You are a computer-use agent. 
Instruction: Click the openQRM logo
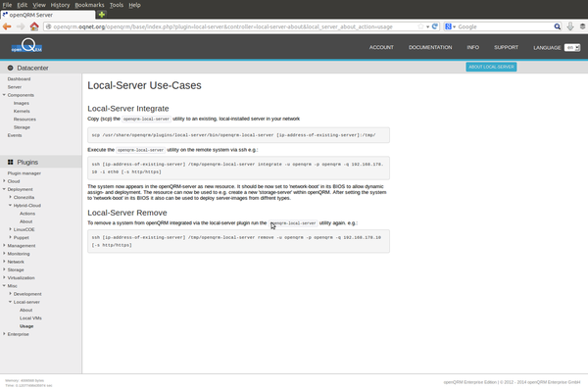point(26,46)
